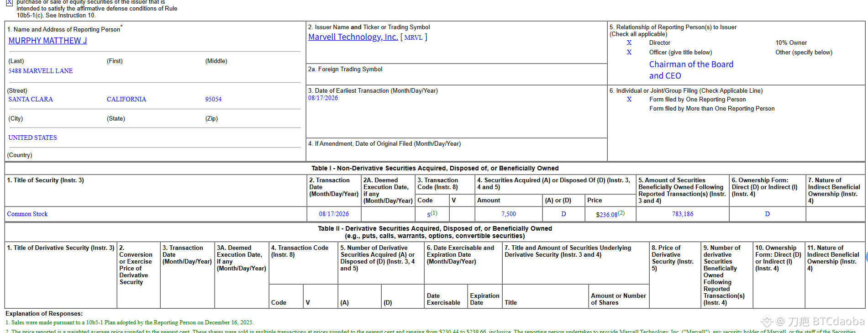Click the price $236.08 with footnote 2
Viewport: 868px width, 333px height.
(610, 214)
